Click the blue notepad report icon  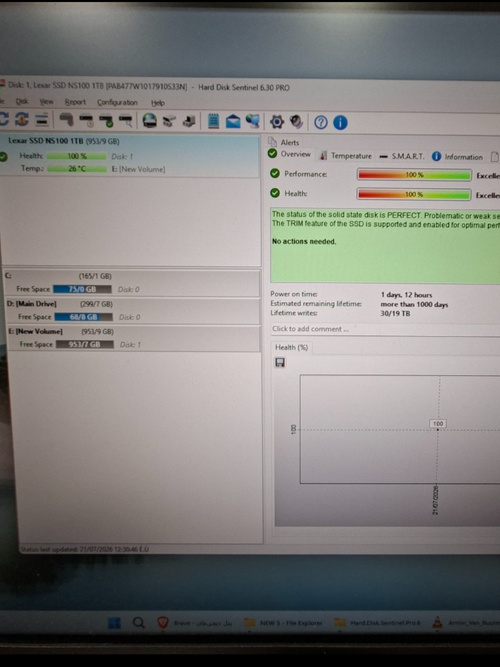pos(213,121)
